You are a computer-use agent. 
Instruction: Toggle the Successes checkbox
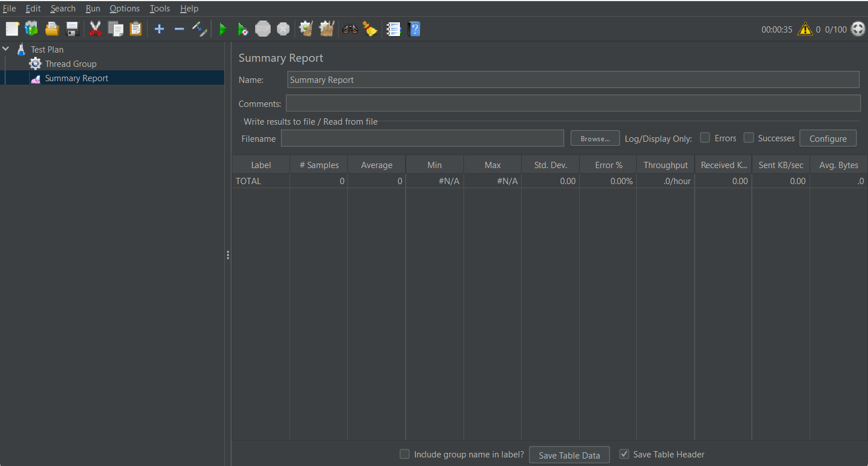pos(748,138)
